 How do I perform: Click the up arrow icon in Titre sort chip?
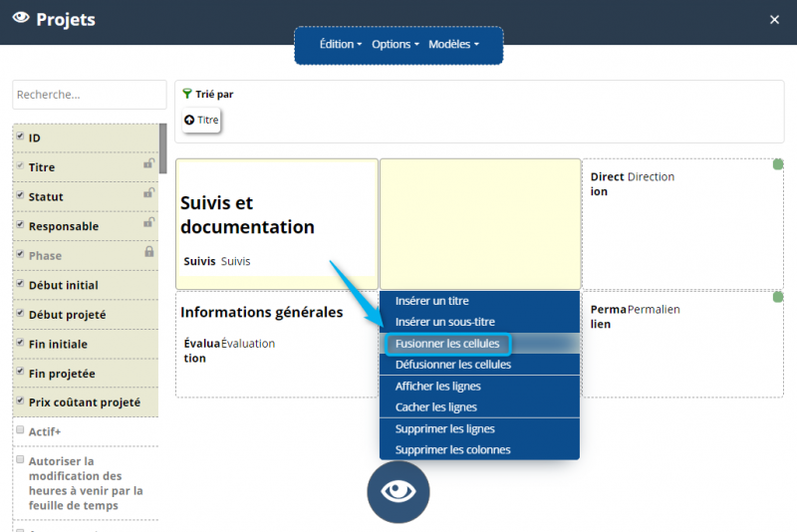(189, 120)
